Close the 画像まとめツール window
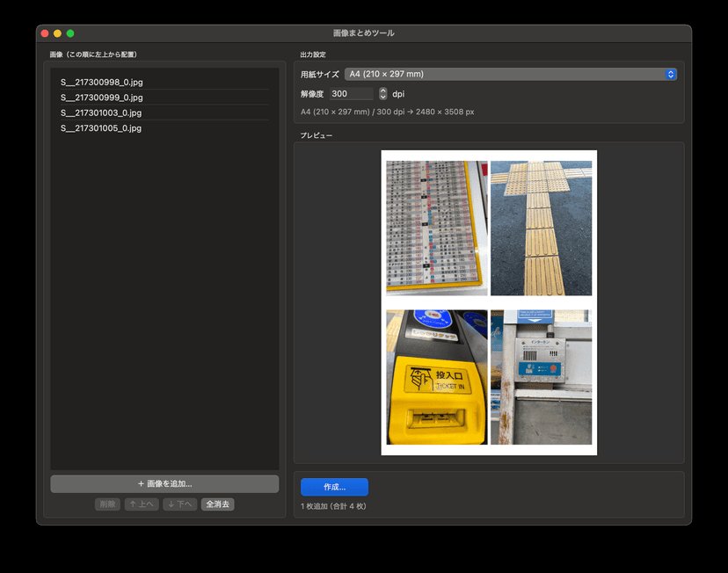 [x=45, y=33]
